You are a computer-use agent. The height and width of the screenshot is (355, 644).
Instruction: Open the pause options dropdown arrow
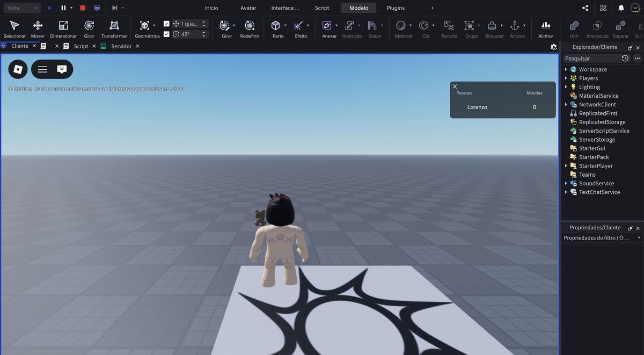(x=71, y=8)
